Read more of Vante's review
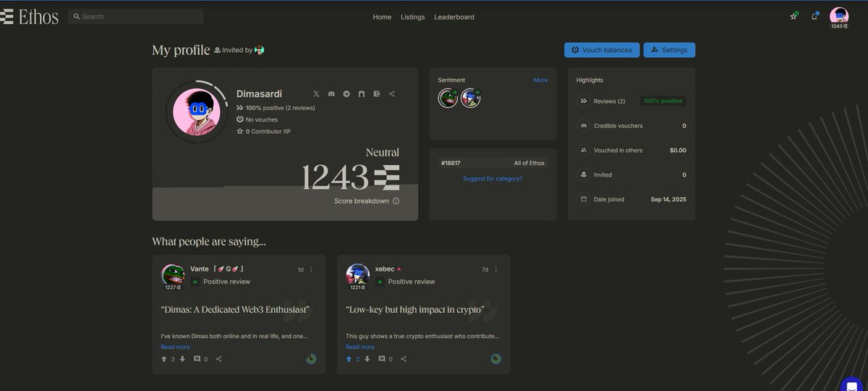This screenshot has height=391, width=868. 176,347
